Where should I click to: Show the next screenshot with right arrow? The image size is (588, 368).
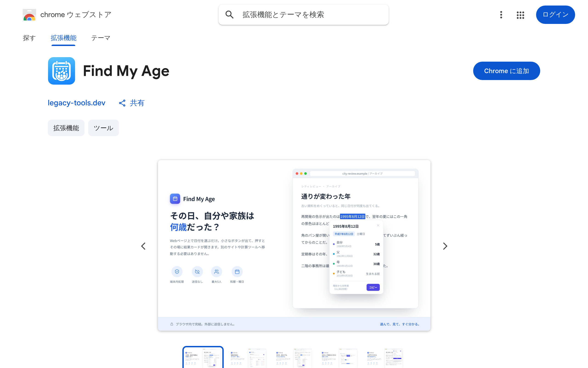point(445,246)
